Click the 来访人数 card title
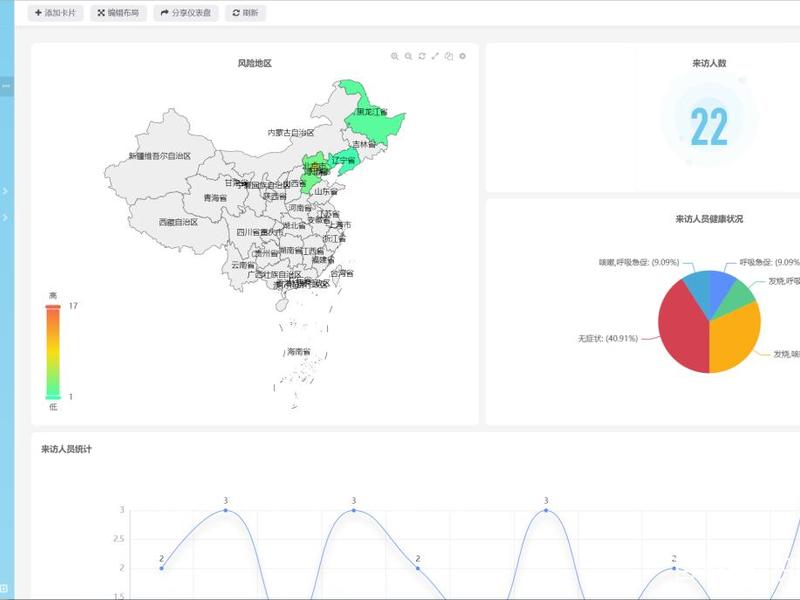Viewport: 800px width, 600px height. (709, 63)
